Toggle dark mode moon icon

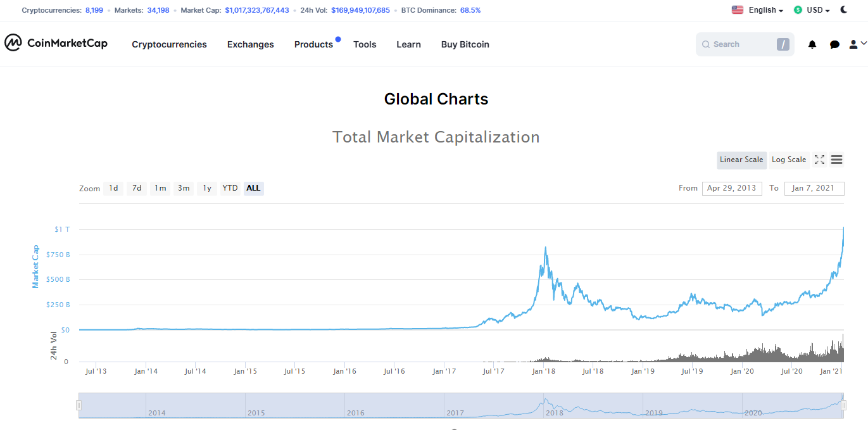[845, 9]
